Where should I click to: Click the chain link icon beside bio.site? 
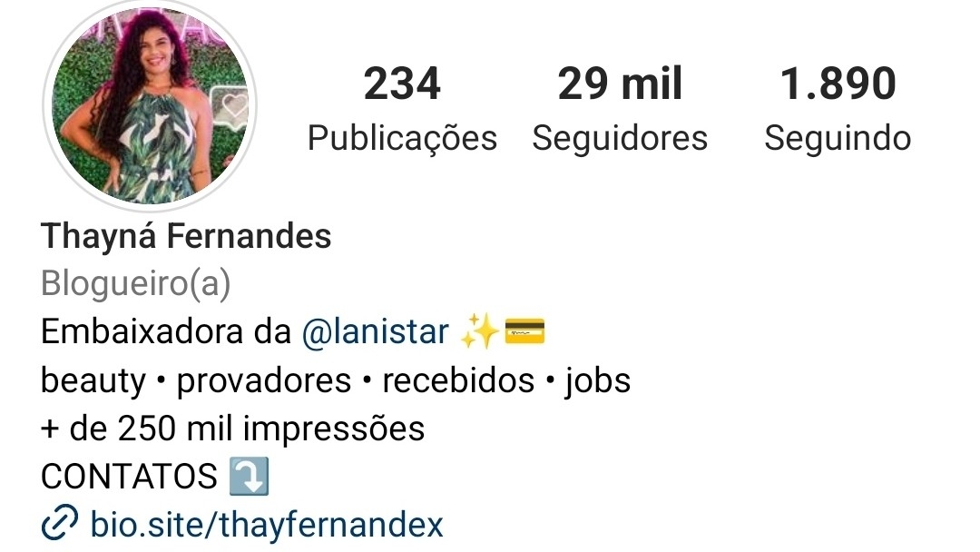pos(59,523)
